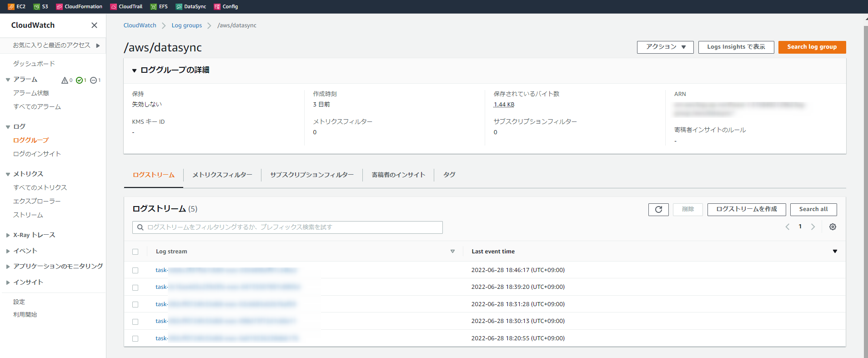Screen dimensions: 868x358
Task: Follow CloudWatch breadcrumb link
Action: pyautogui.click(x=140, y=25)
